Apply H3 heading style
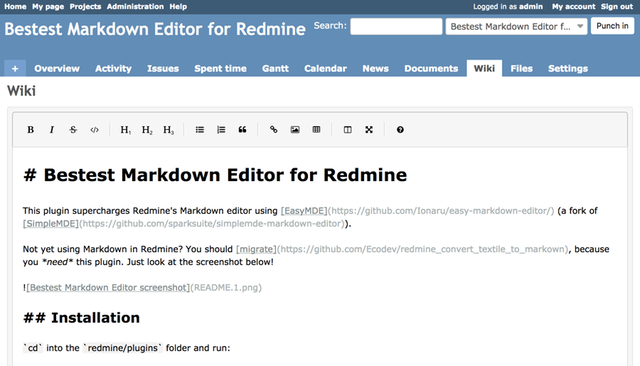This screenshot has width=640, height=366. pos(168,130)
